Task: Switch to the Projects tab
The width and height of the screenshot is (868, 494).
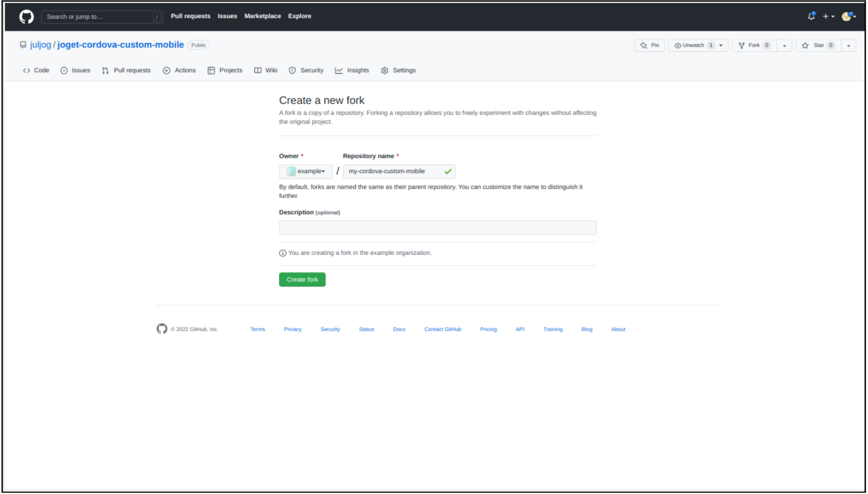Action: click(x=225, y=71)
